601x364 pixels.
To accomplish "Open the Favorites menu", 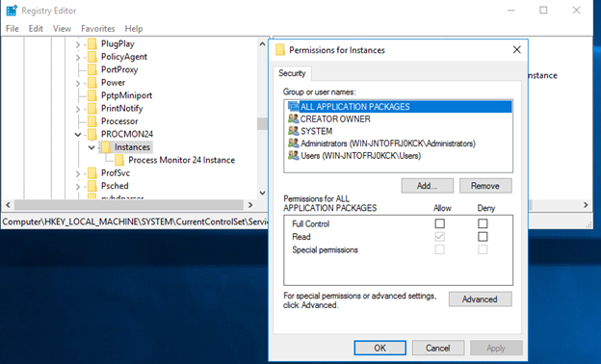I will [97, 29].
